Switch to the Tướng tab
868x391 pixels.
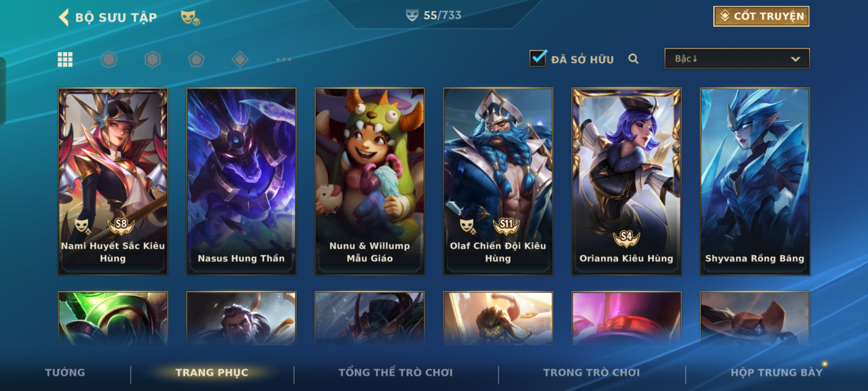click(x=65, y=373)
